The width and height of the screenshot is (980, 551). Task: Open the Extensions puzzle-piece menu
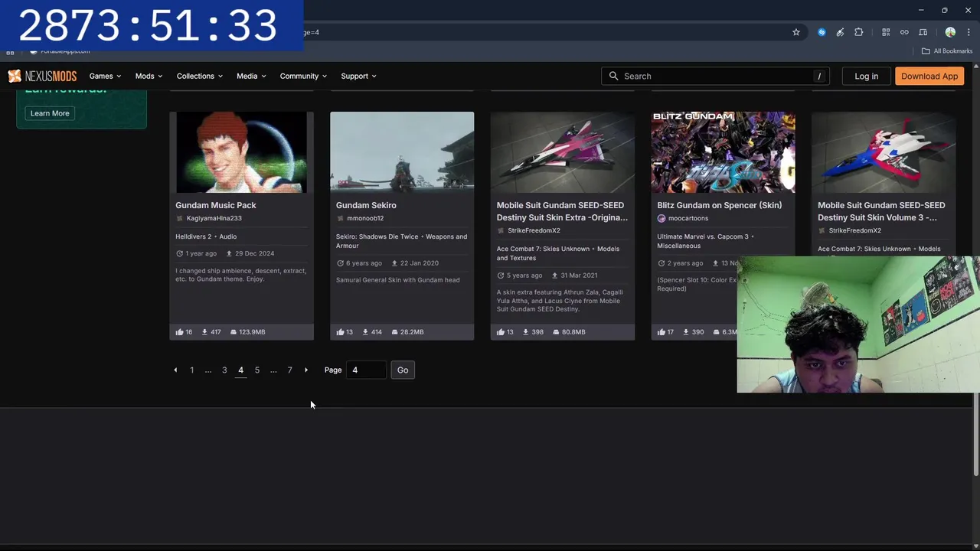coord(858,32)
